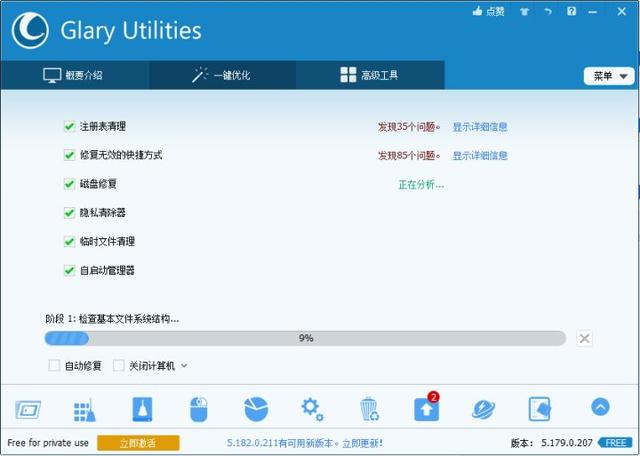Click the 发现35个问题 result text
The height and width of the screenshot is (456, 640).
pyautogui.click(x=409, y=127)
